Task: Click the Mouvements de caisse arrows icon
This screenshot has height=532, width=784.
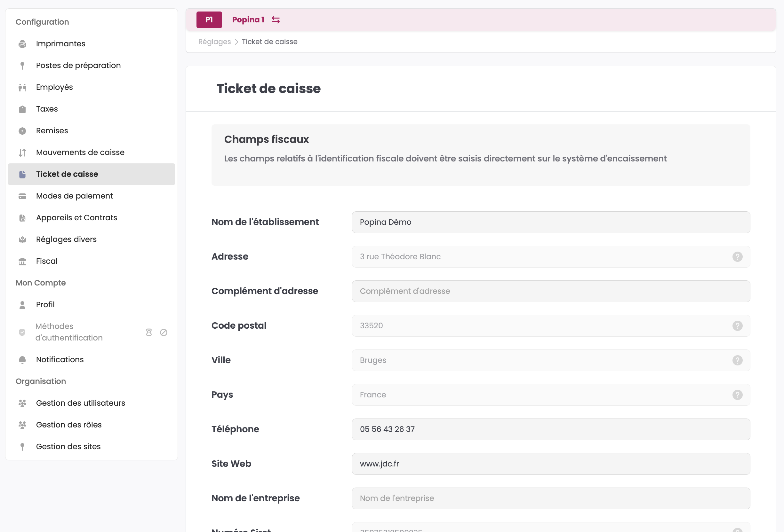Action: [22, 153]
